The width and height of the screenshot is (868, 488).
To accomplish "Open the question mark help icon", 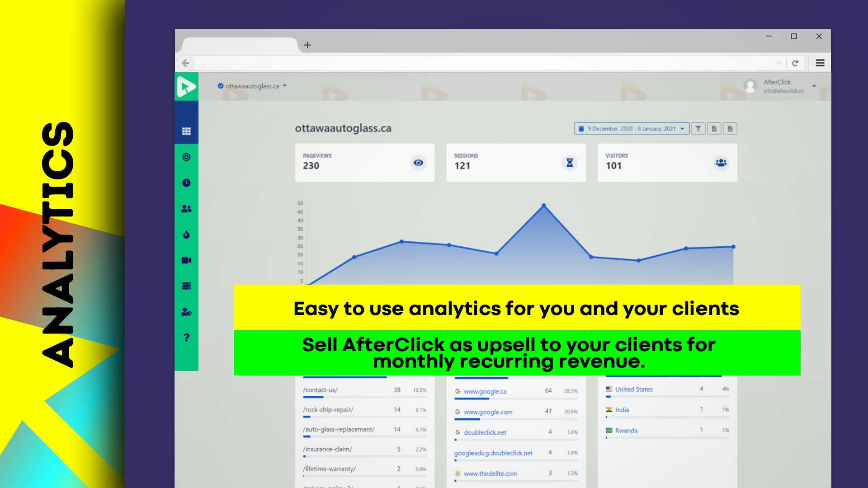I will pyautogui.click(x=186, y=338).
